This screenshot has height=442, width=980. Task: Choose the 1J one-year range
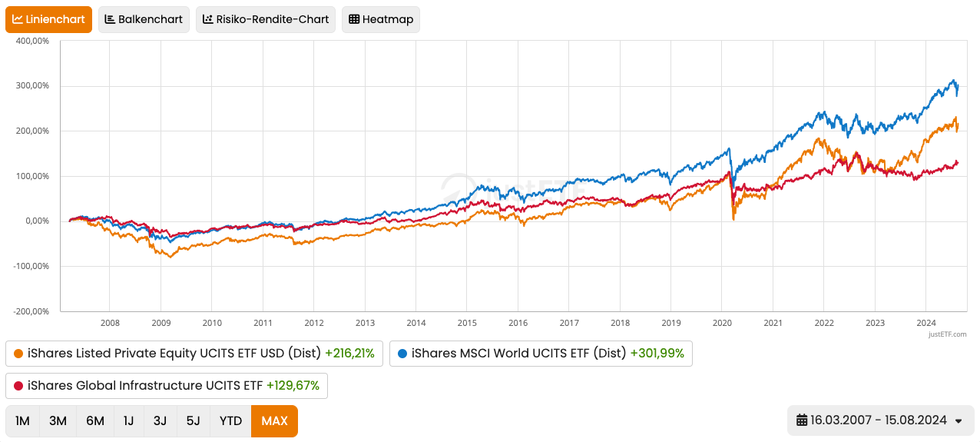click(128, 420)
